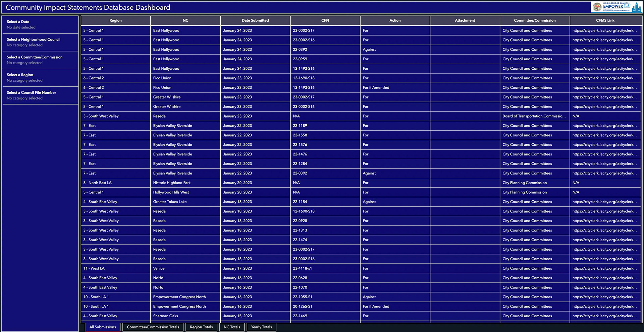This screenshot has height=332, width=644.
Task: Click the Attachment column header
Action: pyautogui.click(x=465, y=20)
